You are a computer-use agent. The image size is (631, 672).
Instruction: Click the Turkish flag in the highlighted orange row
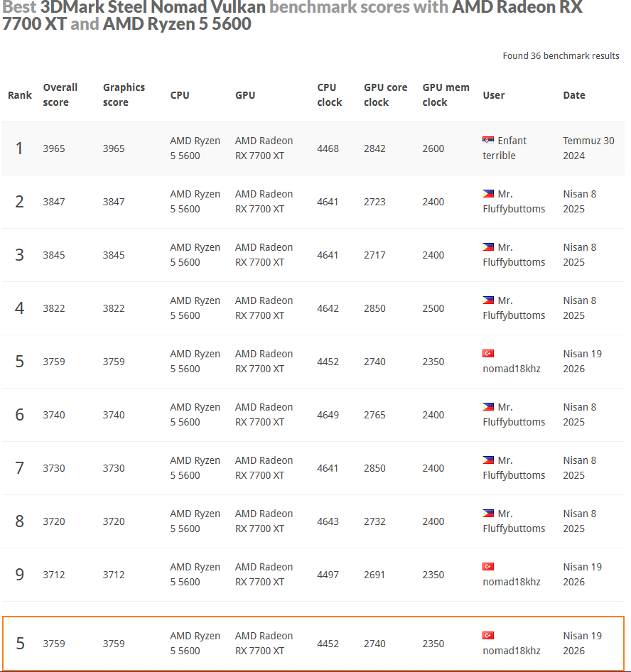point(488,636)
